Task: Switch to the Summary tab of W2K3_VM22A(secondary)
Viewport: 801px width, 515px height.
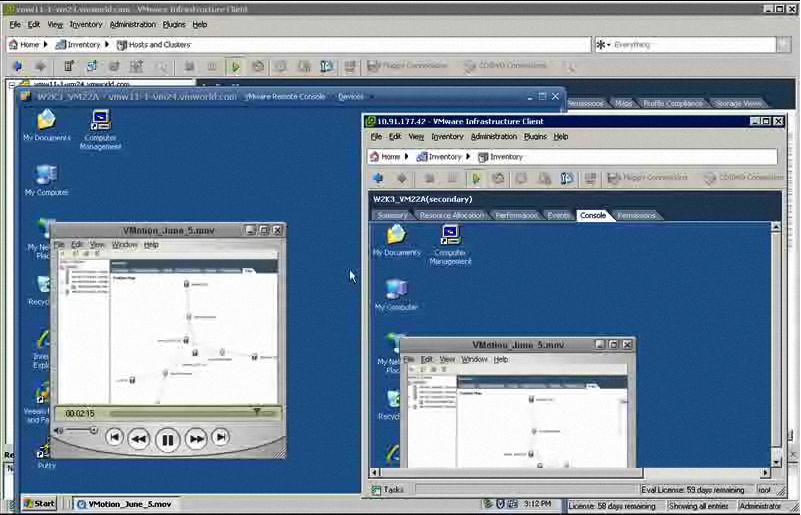Action: (392, 216)
